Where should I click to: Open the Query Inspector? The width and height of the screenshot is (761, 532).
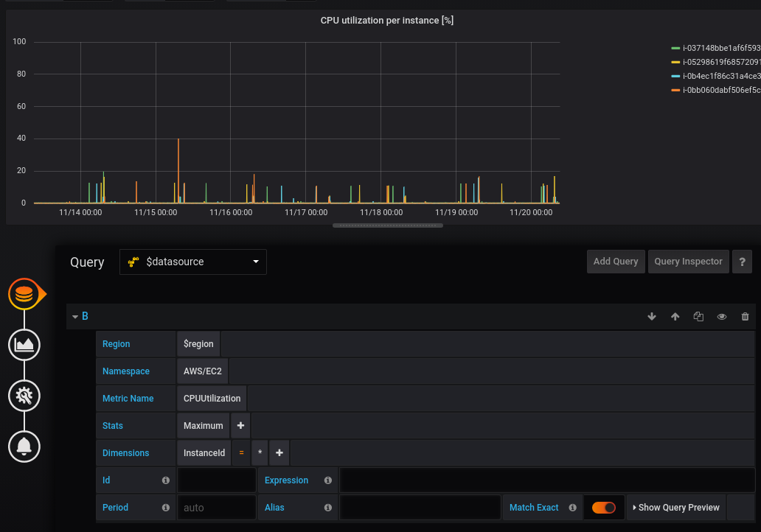pos(688,261)
